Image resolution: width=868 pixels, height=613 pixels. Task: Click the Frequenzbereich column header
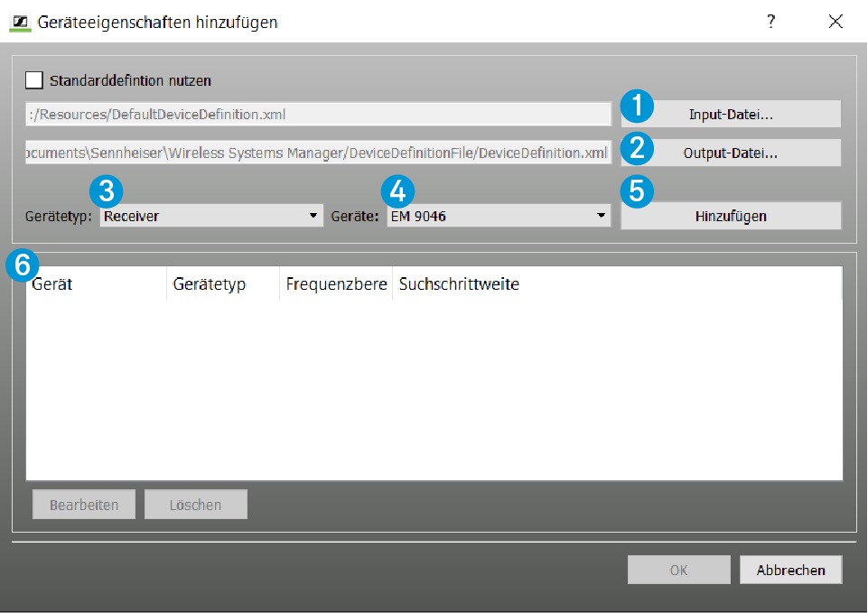[x=336, y=284]
